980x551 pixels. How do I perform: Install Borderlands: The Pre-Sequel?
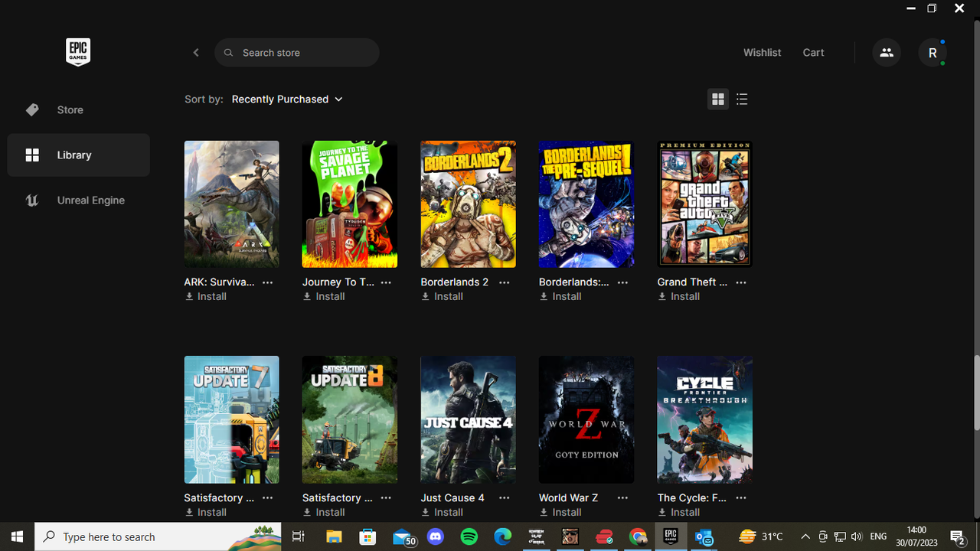point(560,297)
